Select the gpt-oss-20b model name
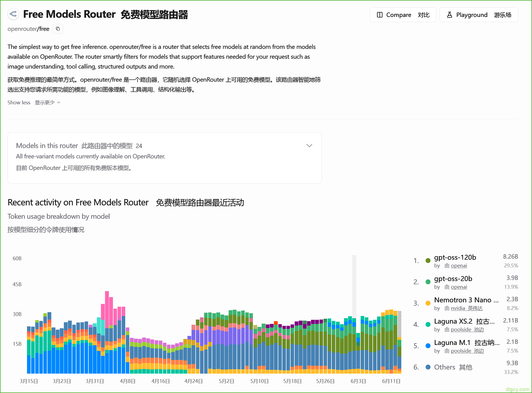532x393 pixels. (x=453, y=279)
